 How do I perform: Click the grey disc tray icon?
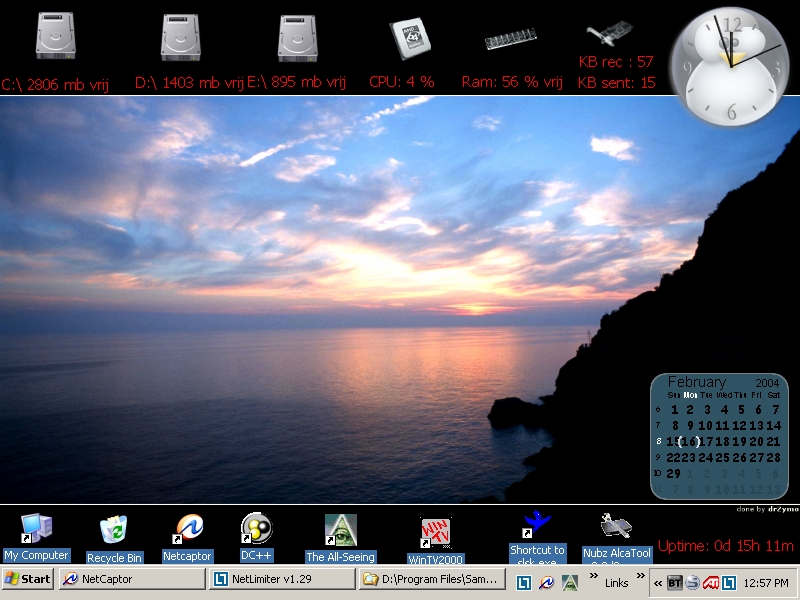(x=693, y=583)
